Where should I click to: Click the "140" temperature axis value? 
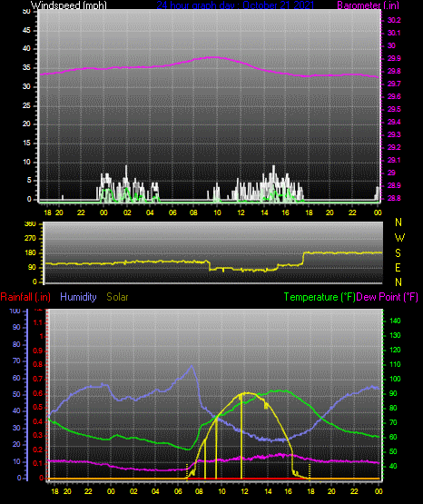[x=395, y=321]
